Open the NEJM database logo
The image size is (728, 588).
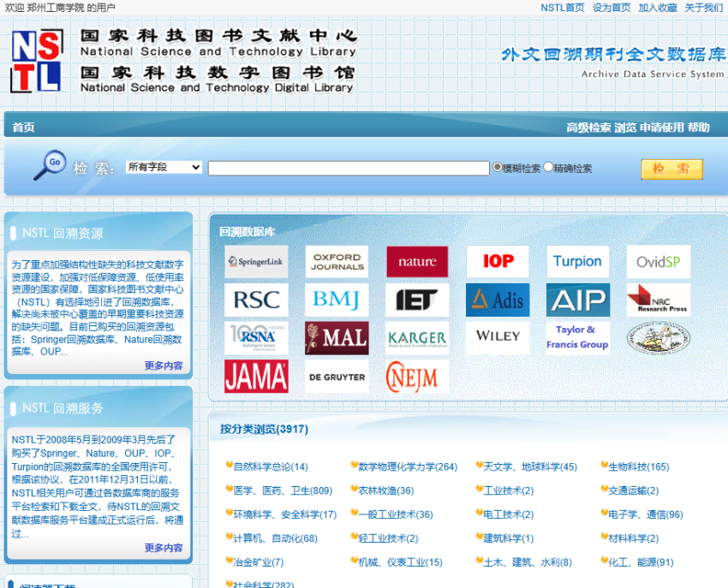click(x=417, y=377)
